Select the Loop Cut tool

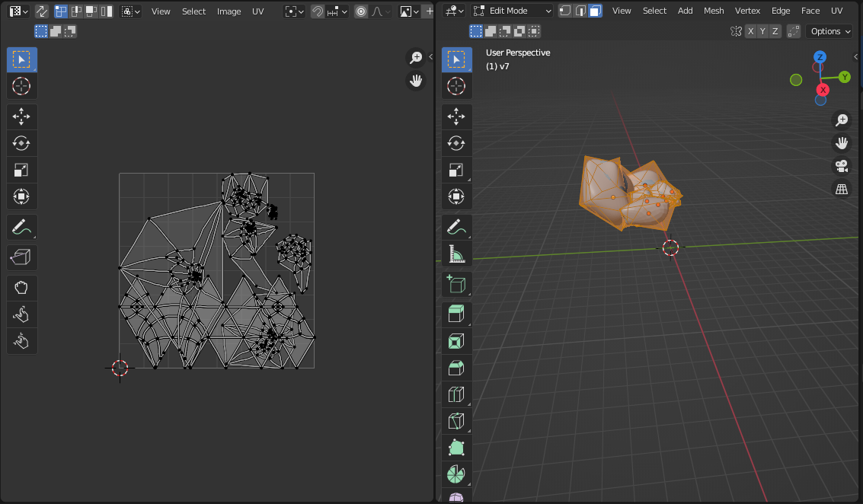tap(456, 394)
